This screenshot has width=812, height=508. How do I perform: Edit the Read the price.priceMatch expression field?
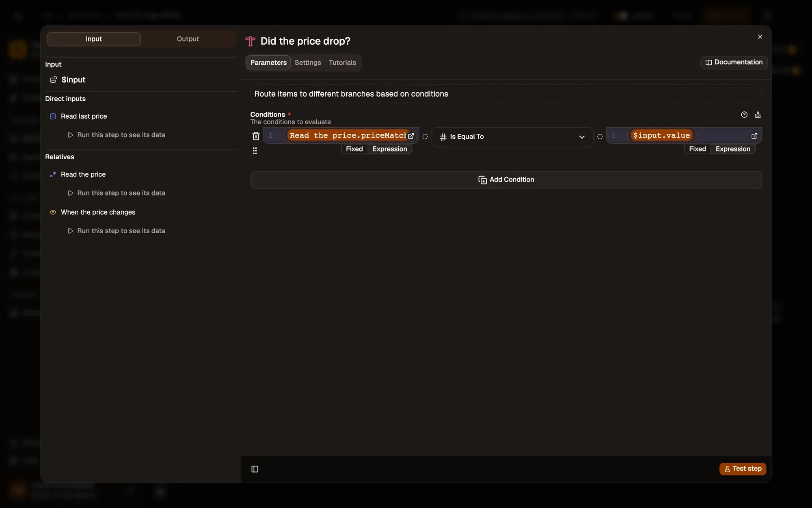[x=341, y=135]
